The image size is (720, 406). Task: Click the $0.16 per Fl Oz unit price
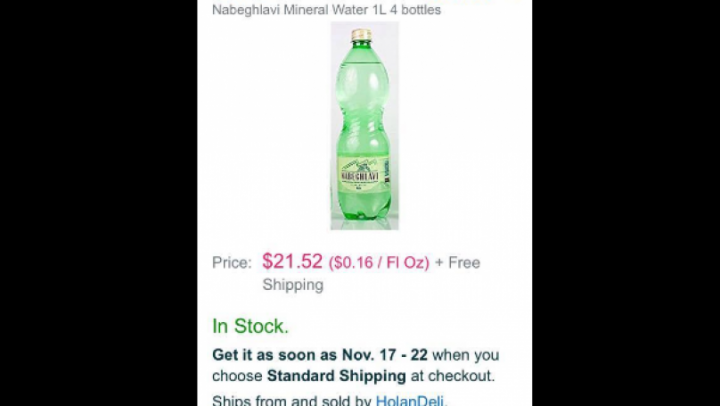tap(379, 263)
